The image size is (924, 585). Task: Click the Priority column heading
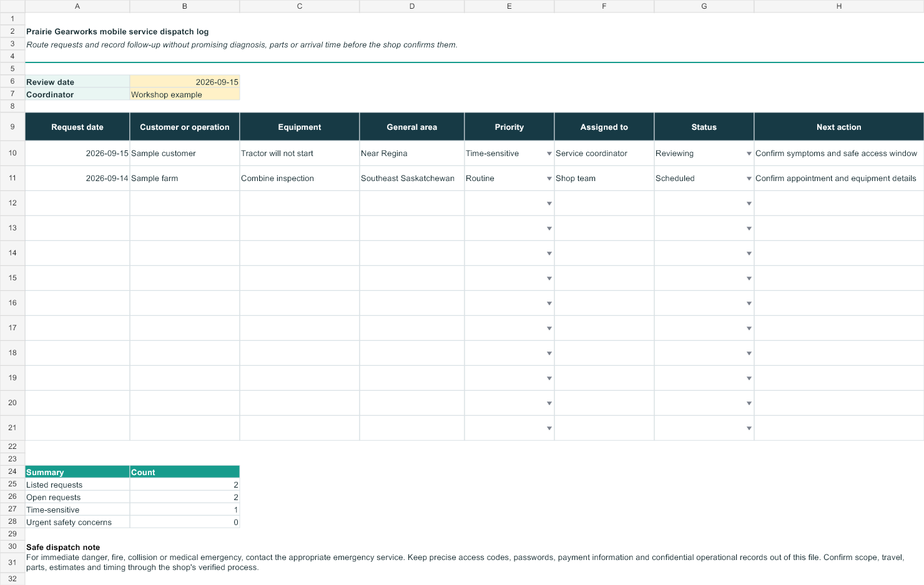(509, 127)
